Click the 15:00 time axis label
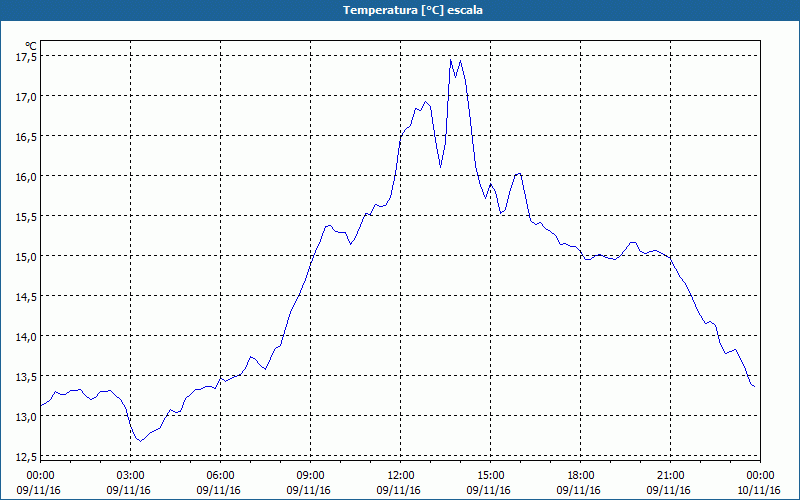The image size is (800, 500). coord(491,476)
